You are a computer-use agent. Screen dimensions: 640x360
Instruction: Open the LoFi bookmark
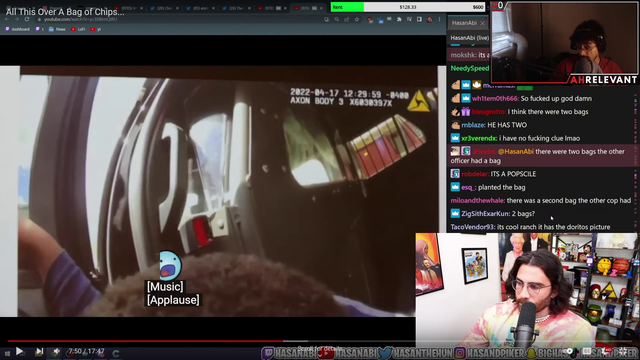[78, 29]
